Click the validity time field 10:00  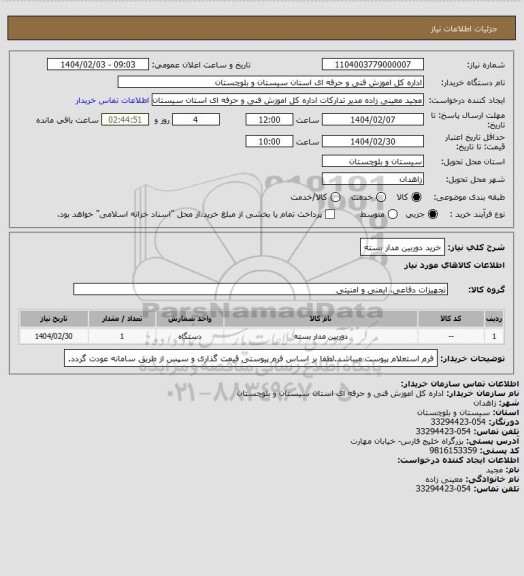[269, 141]
